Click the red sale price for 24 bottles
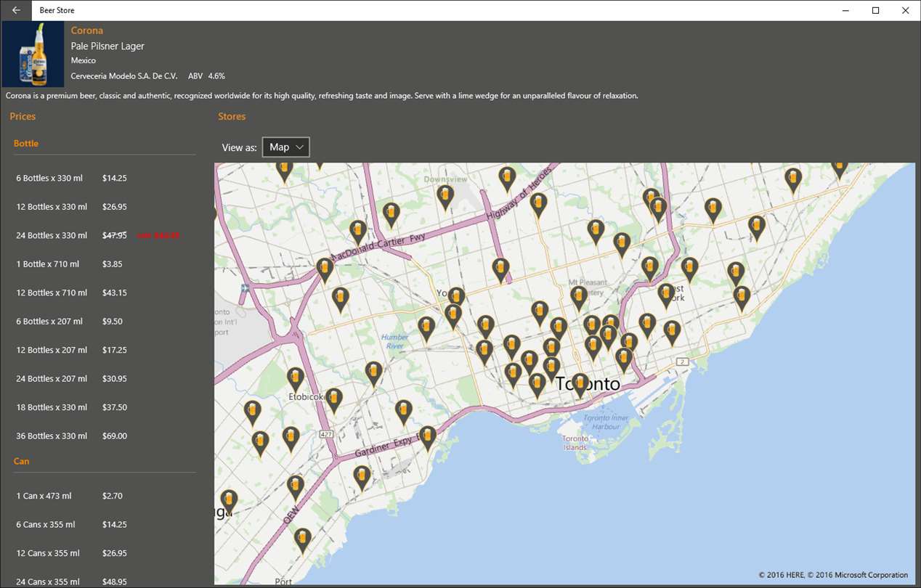 pyautogui.click(x=158, y=235)
